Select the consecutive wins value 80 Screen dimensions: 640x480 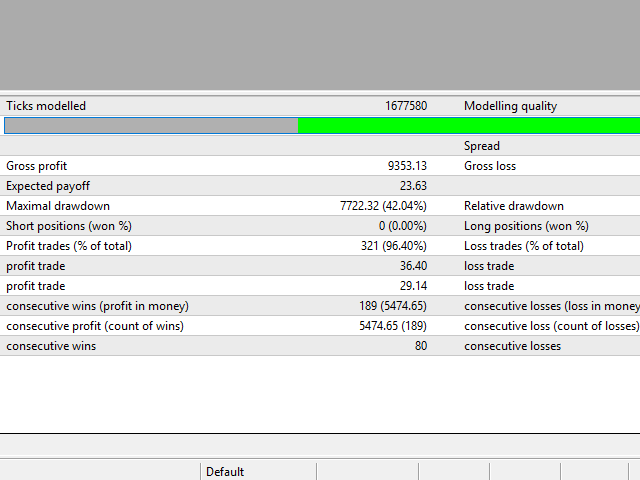421,346
